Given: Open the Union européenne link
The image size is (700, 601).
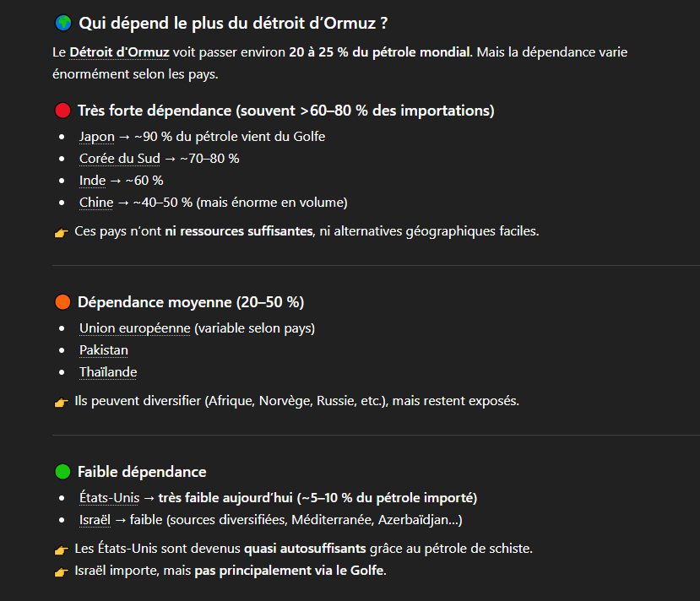Looking at the screenshot, I should [134, 328].
